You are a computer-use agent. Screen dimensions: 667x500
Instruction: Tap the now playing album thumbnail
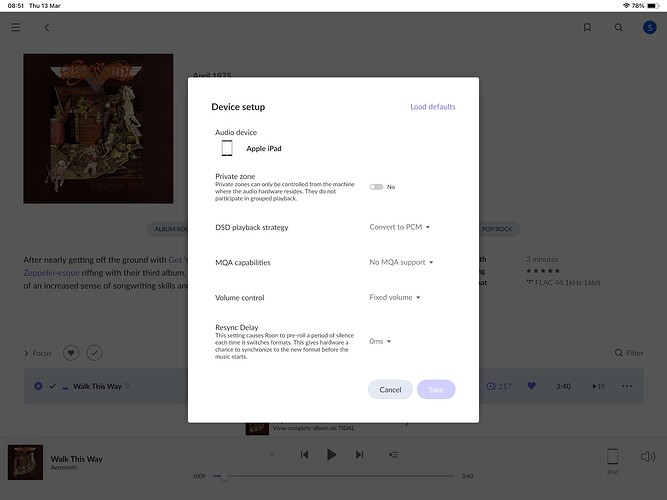[25, 462]
